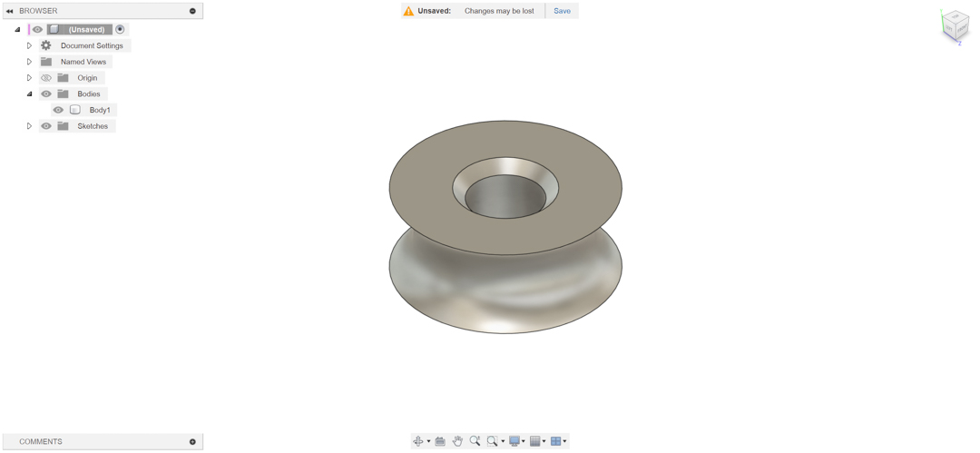Open the Viewports layout icon
This screenshot has width=980, height=453.
coord(555,441)
